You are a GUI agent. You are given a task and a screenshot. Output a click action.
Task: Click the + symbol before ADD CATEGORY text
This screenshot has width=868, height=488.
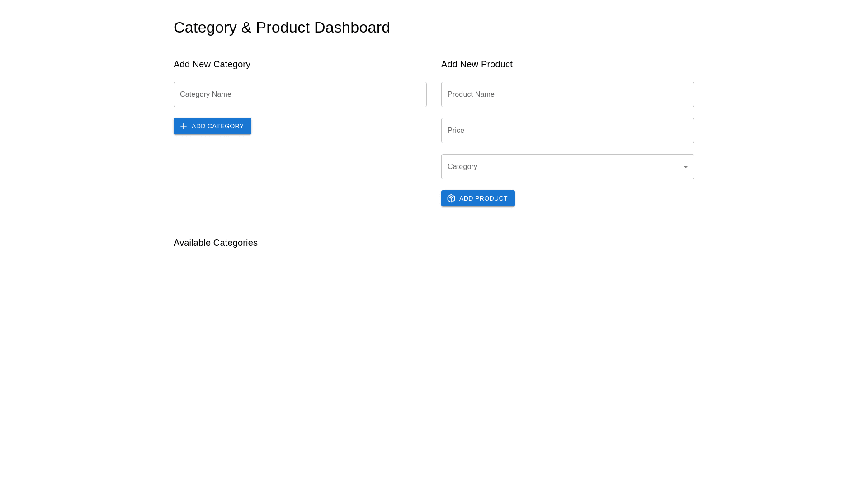(x=184, y=126)
